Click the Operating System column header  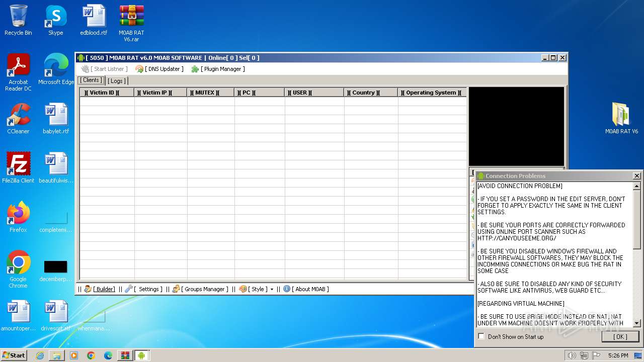click(432, 93)
